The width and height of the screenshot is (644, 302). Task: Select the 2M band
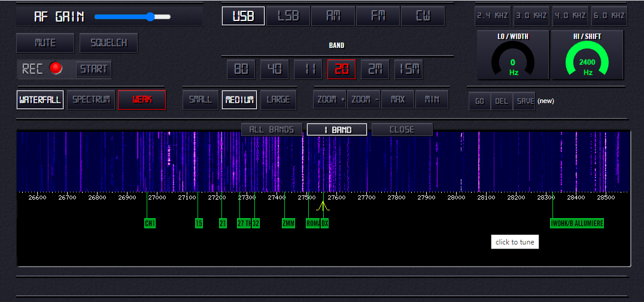pos(375,69)
